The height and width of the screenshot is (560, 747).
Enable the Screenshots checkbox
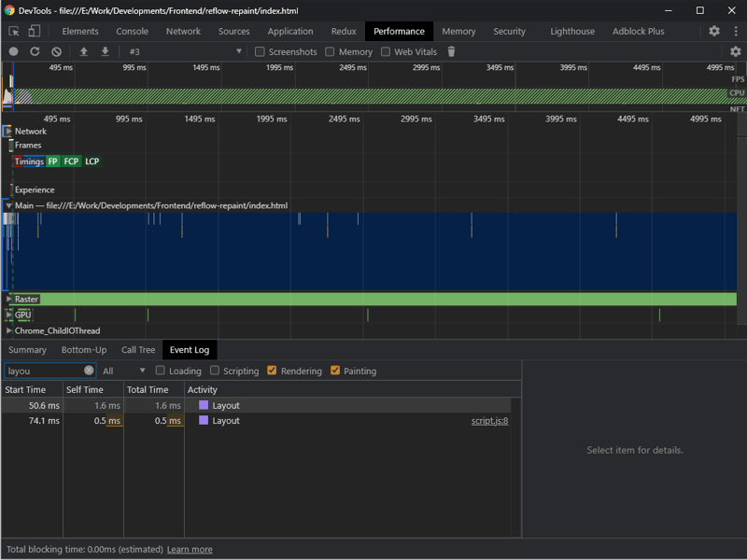tap(260, 51)
